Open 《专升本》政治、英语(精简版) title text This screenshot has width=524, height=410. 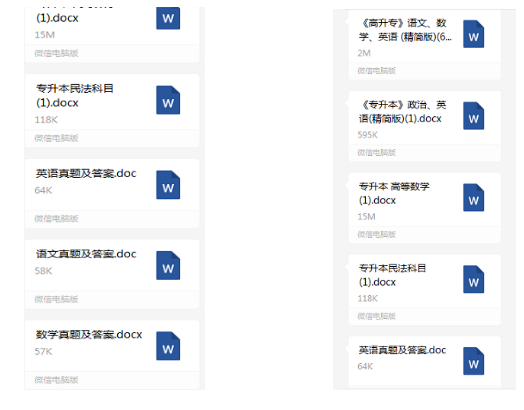coord(402,112)
